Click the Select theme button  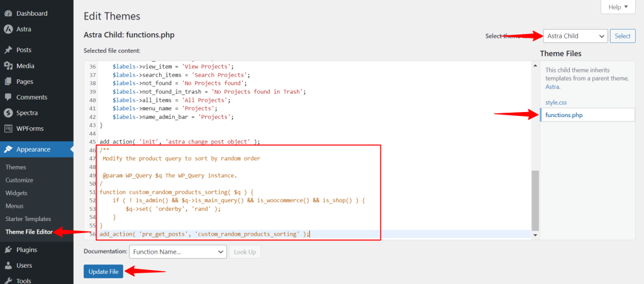point(623,36)
